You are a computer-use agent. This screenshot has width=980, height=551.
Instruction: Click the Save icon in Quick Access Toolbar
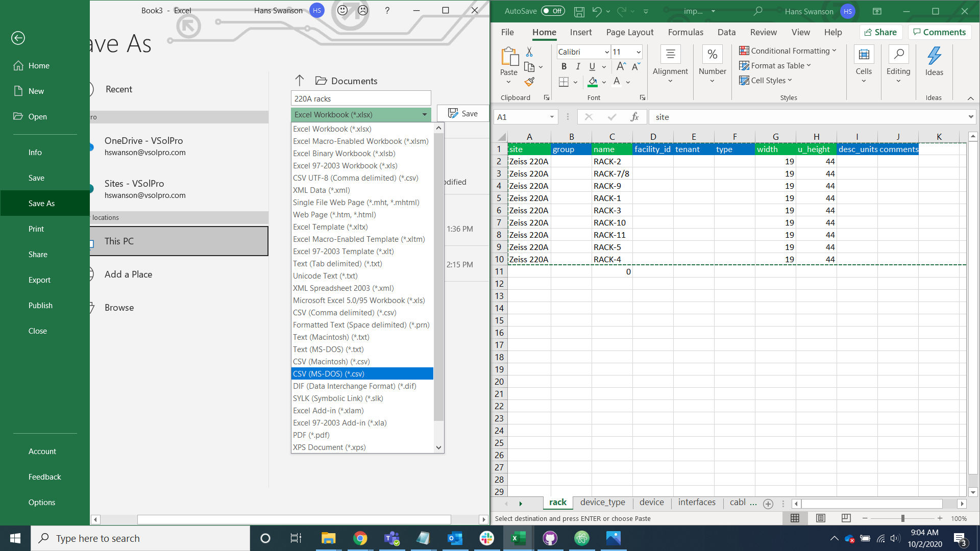pos(579,11)
